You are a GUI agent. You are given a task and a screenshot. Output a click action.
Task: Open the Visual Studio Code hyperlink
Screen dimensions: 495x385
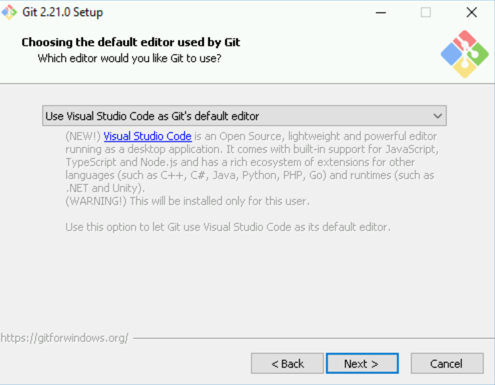[x=147, y=136]
